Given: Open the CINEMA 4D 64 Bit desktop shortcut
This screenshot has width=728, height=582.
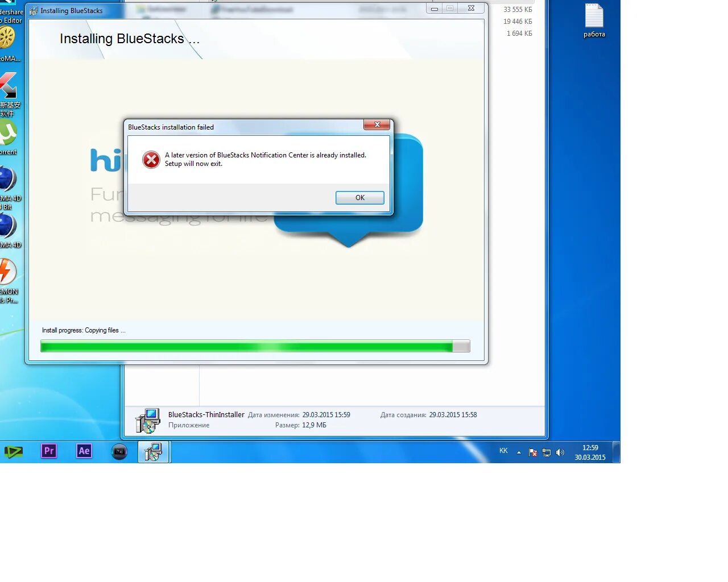Looking at the screenshot, I should pyautogui.click(x=9, y=188).
